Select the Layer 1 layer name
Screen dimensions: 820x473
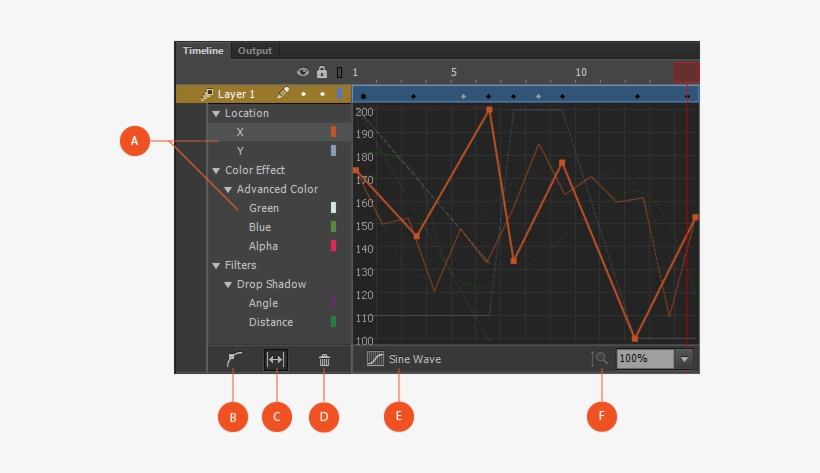236,94
